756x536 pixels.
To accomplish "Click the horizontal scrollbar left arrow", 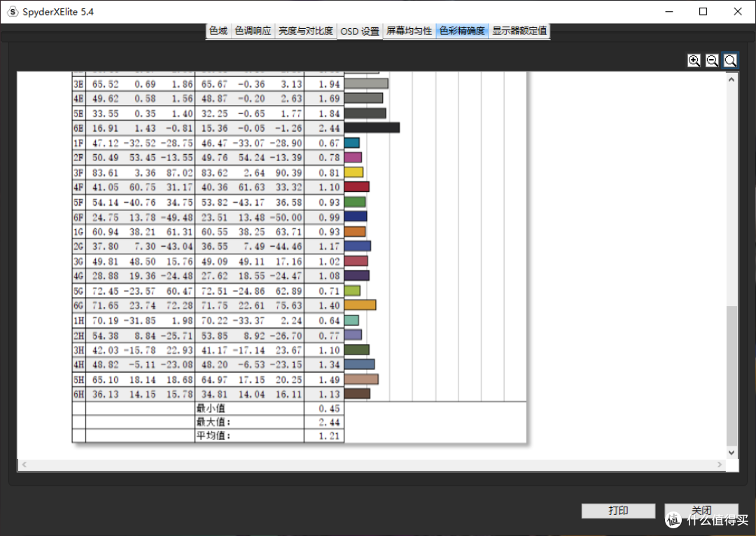I will [24, 465].
